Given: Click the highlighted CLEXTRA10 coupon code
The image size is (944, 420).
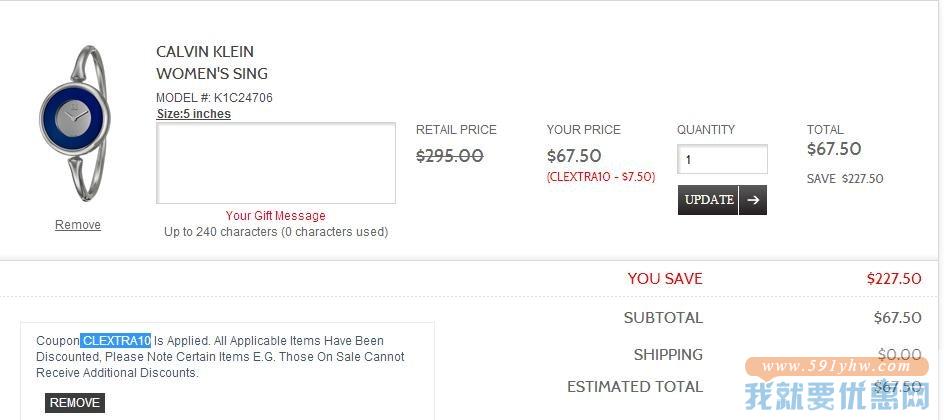Looking at the screenshot, I should [x=116, y=341].
